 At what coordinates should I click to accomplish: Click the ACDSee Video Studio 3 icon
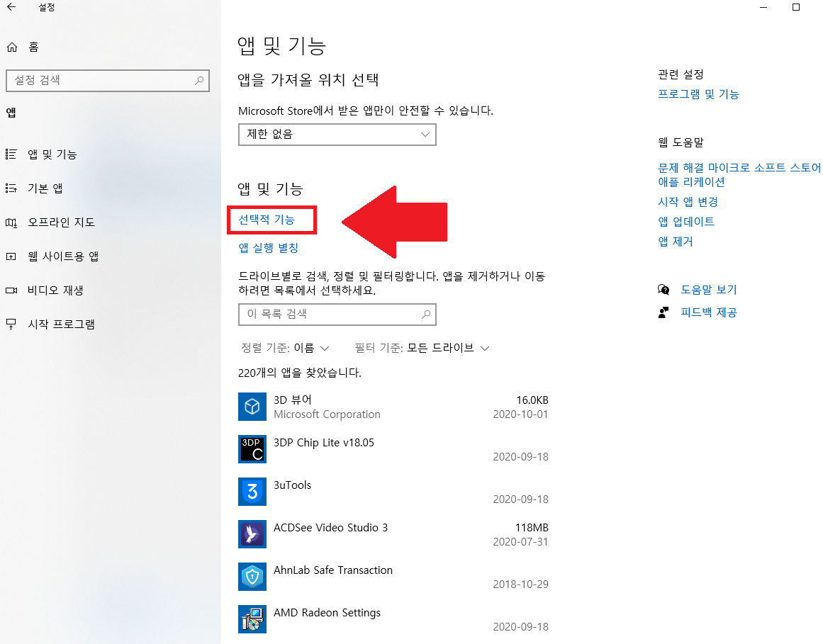point(252,534)
